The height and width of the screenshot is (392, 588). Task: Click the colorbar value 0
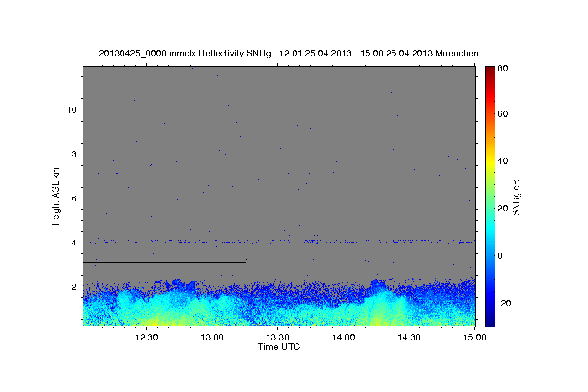(501, 256)
